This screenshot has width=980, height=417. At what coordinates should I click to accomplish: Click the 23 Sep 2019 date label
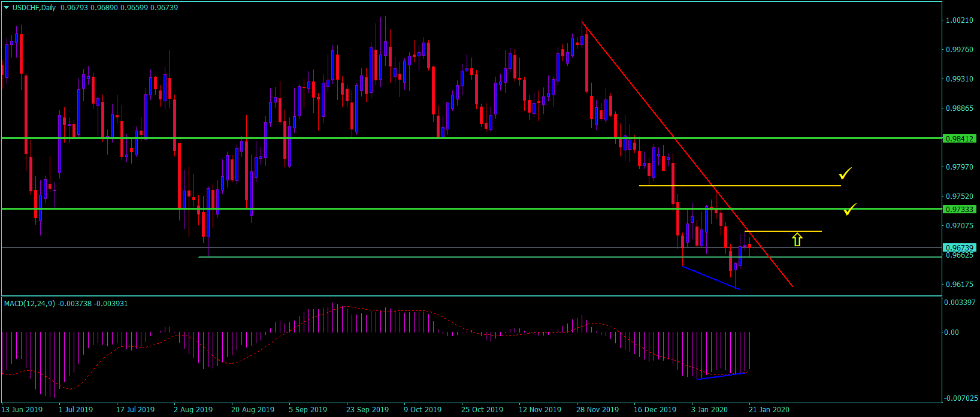coord(368,410)
